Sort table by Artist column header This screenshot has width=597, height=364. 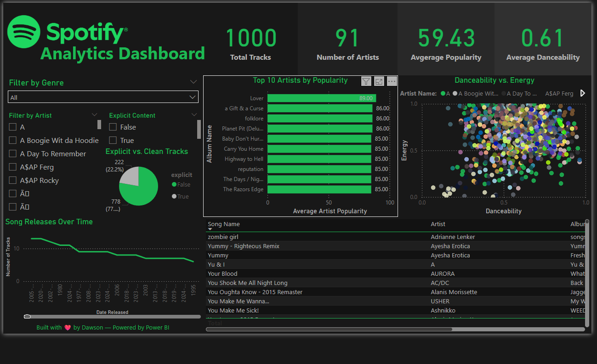click(x=438, y=224)
